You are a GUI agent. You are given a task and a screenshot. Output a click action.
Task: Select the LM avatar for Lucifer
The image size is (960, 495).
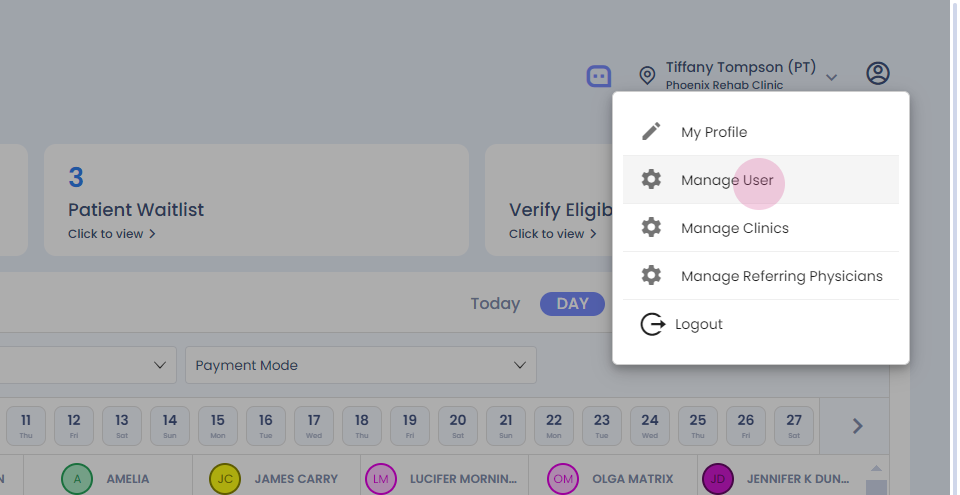tap(381, 479)
